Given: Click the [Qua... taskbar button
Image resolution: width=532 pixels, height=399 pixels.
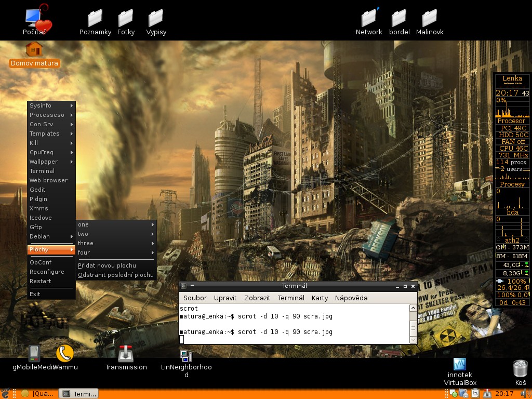Looking at the screenshot, I should pyautogui.click(x=38, y=394).
